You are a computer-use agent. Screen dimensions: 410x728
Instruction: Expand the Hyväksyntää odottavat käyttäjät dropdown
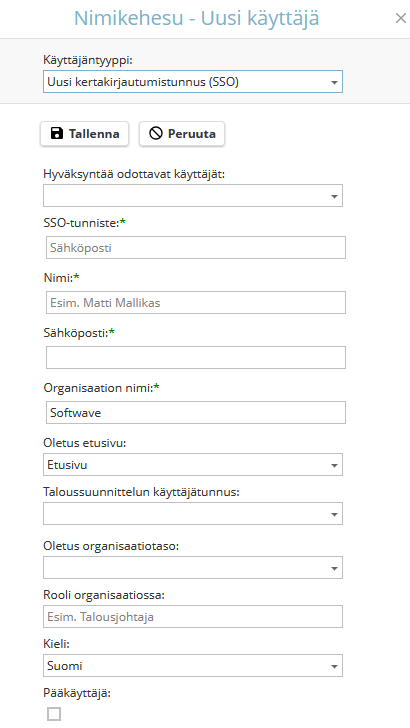[193, 195]
